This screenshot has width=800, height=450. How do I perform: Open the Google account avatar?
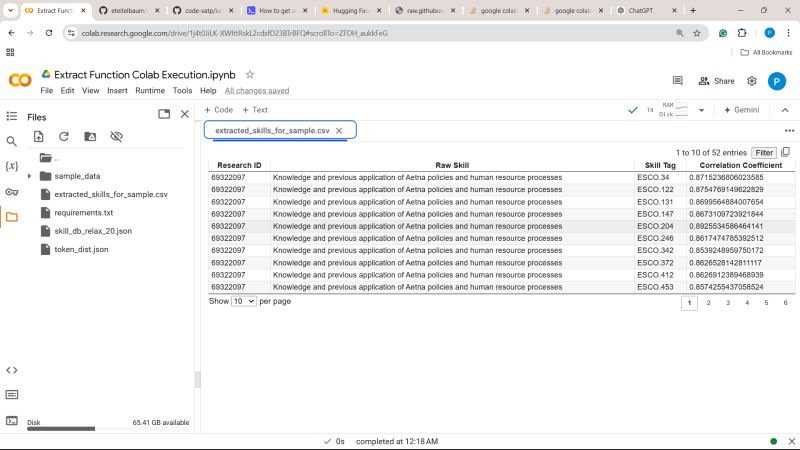click(x=777, y=81)
